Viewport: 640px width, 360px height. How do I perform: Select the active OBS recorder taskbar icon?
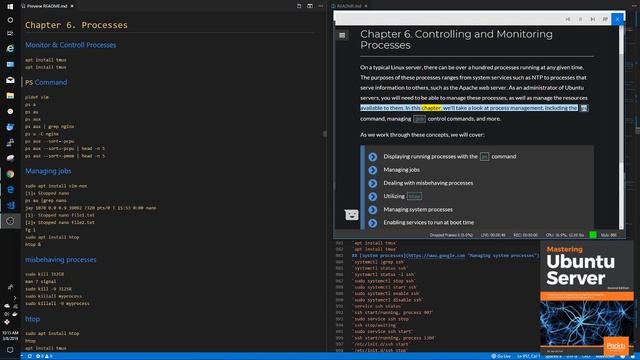coord(10,221)
